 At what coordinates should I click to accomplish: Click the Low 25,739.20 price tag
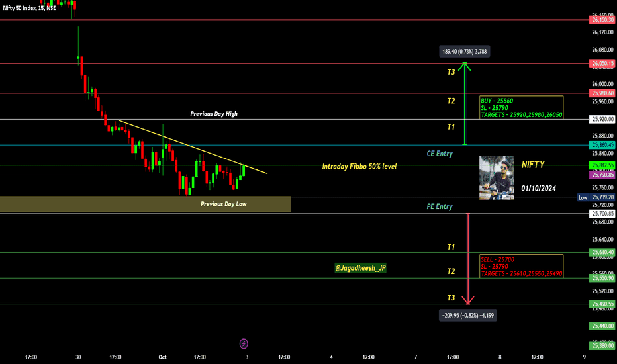596,197
